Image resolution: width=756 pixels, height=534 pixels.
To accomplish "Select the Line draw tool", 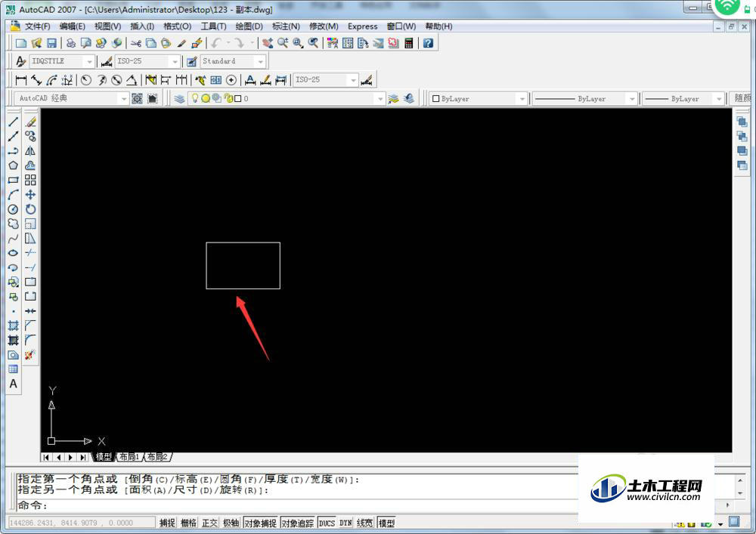I will (x=13, y=122).
